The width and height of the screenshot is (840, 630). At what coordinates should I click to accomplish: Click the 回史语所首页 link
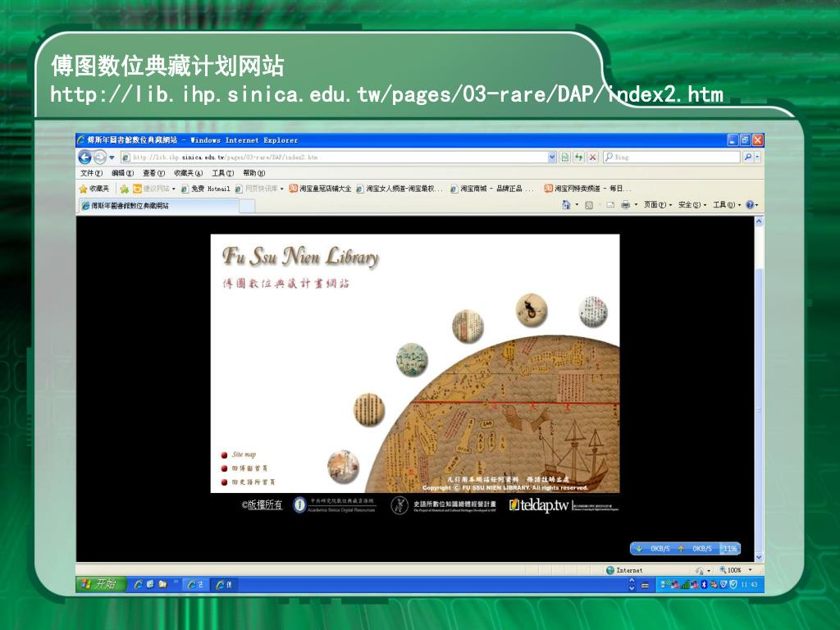(x=253, y=482)
